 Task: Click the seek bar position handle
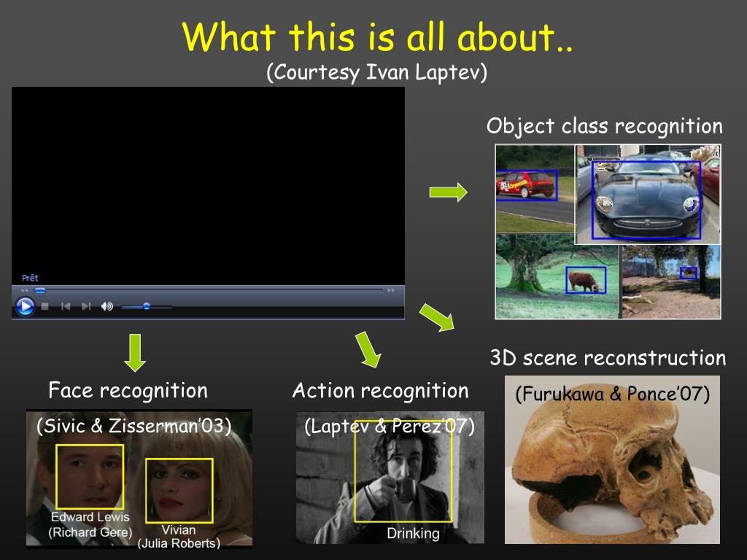40,290
